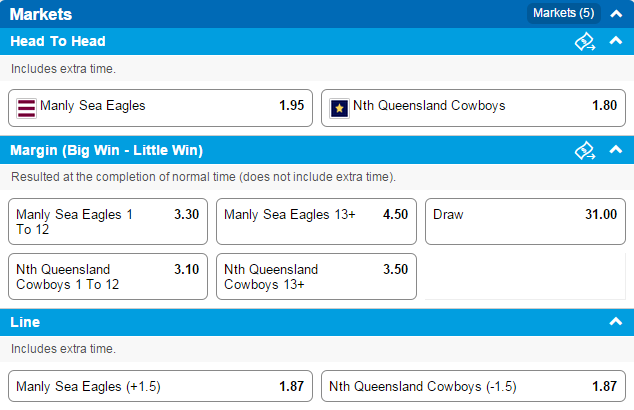Pick Nth Queensland Cowboys (-1.5) line
This screenshot has width=634, height=410.
tap(473, 386)
